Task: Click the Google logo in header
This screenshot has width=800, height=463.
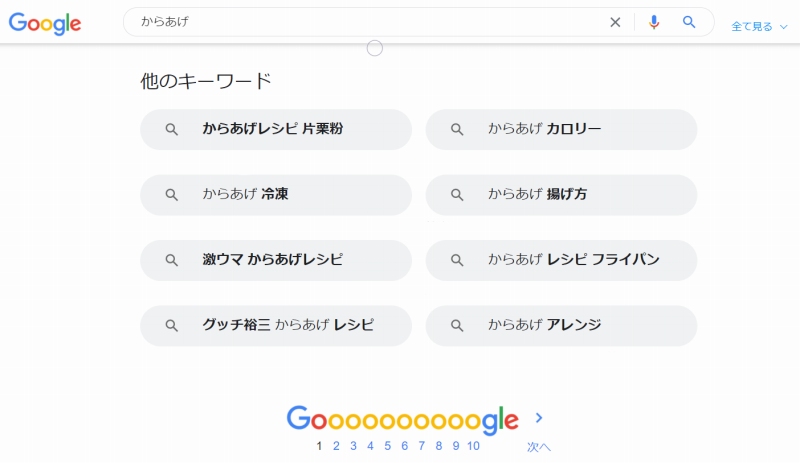Action: pos(45,23)
